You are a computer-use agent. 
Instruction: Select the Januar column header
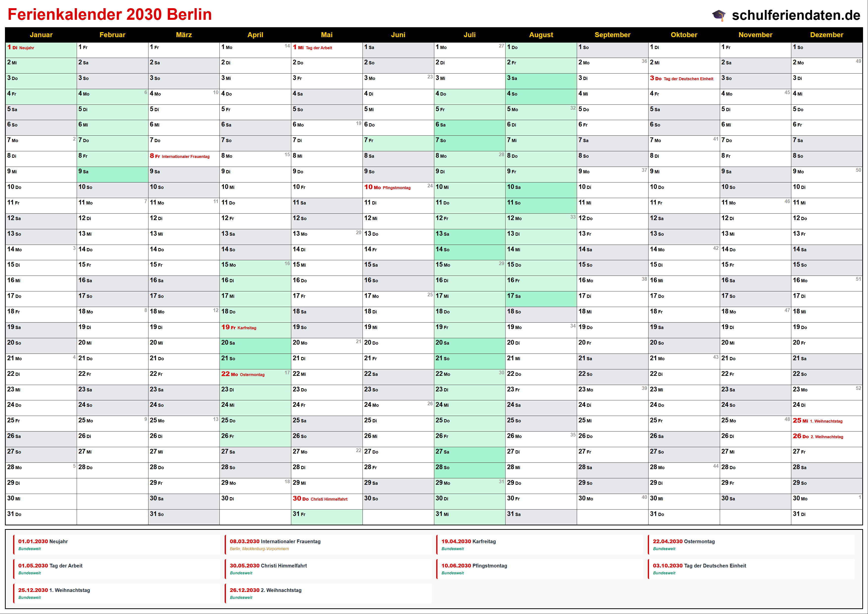click(x=41, y=35)
